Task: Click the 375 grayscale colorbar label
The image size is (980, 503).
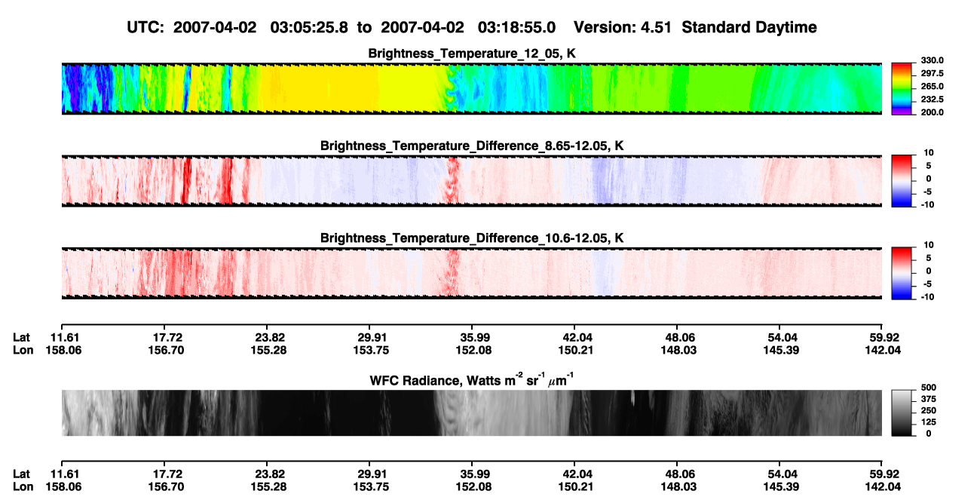Action: [929, 399]
